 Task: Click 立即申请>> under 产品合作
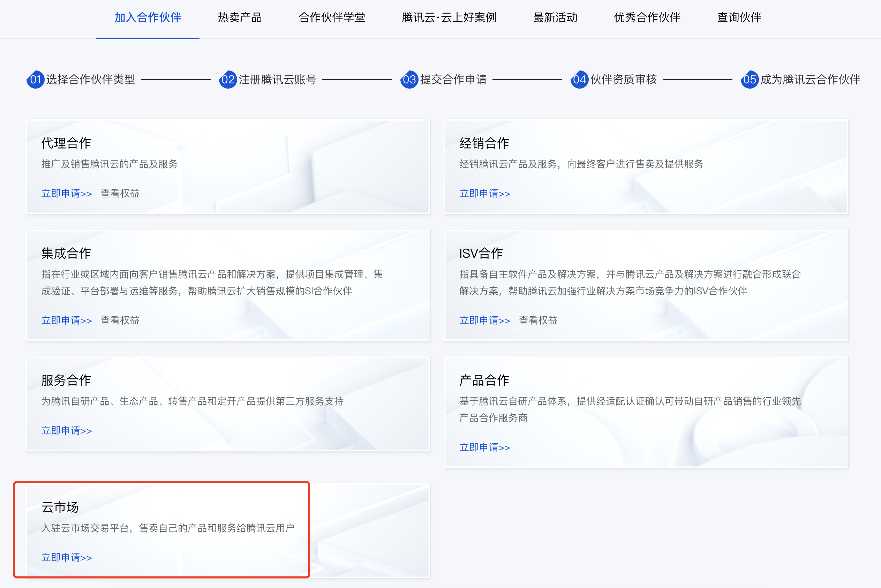484,447
